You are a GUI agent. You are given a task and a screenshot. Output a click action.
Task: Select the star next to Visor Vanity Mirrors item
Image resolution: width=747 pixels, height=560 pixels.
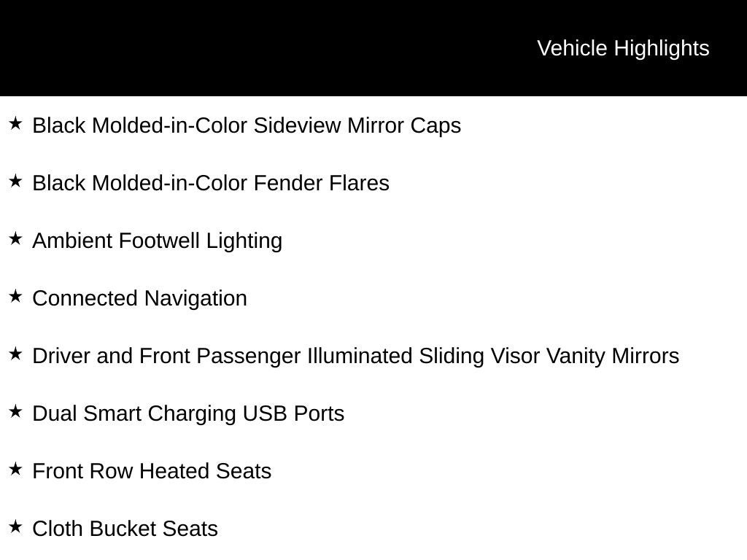tap(15, 354)
